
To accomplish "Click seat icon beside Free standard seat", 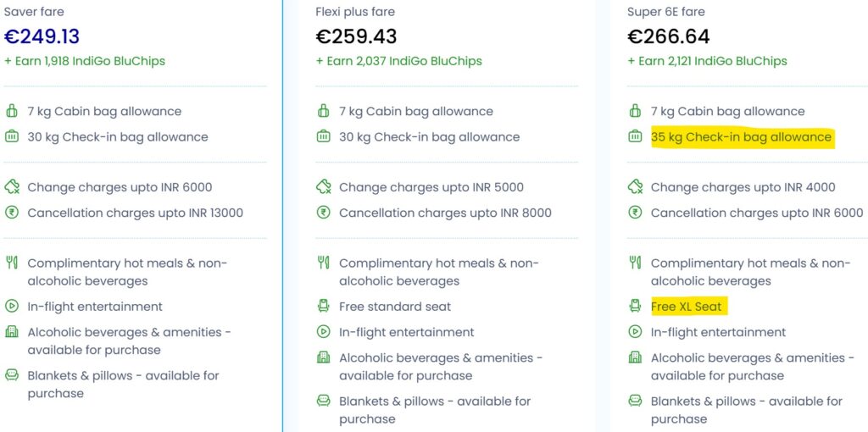I will (x=323, y=306).
